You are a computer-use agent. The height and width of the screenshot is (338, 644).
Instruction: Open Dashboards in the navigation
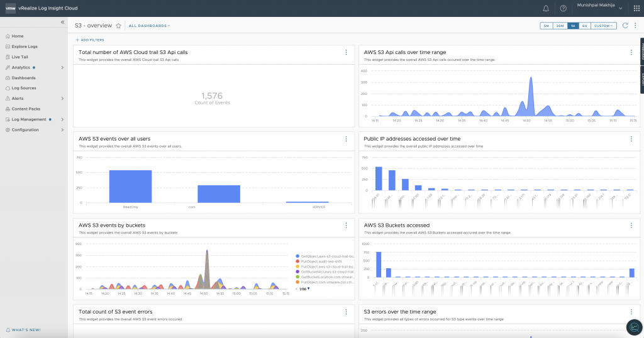[23, 78]
